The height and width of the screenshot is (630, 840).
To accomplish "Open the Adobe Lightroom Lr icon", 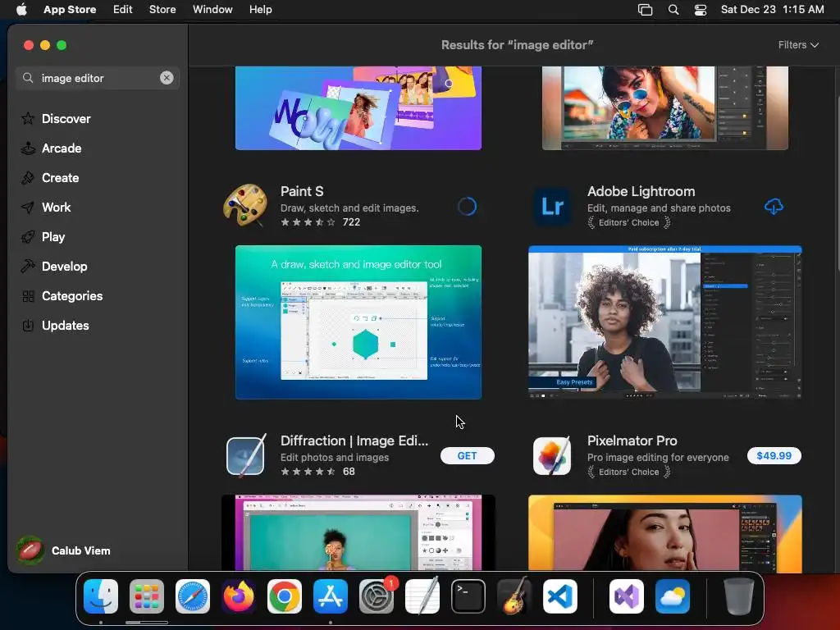I will [552, 206].
